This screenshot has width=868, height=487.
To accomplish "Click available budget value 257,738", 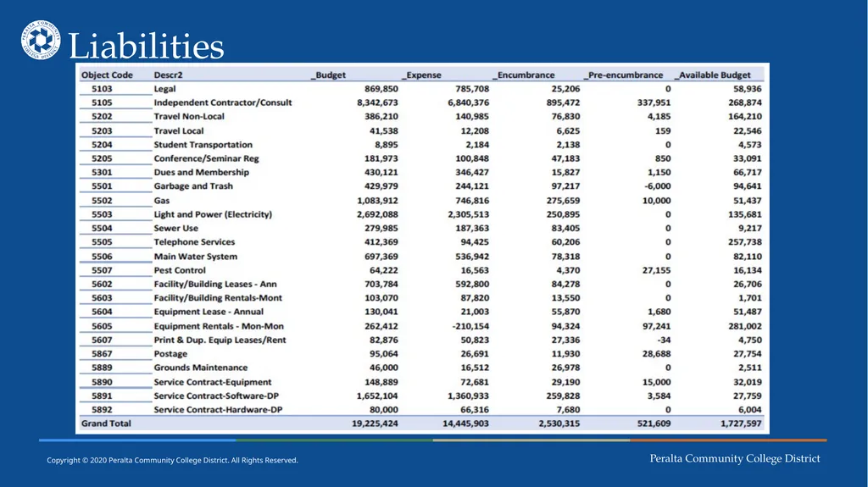I will [745, 242].
